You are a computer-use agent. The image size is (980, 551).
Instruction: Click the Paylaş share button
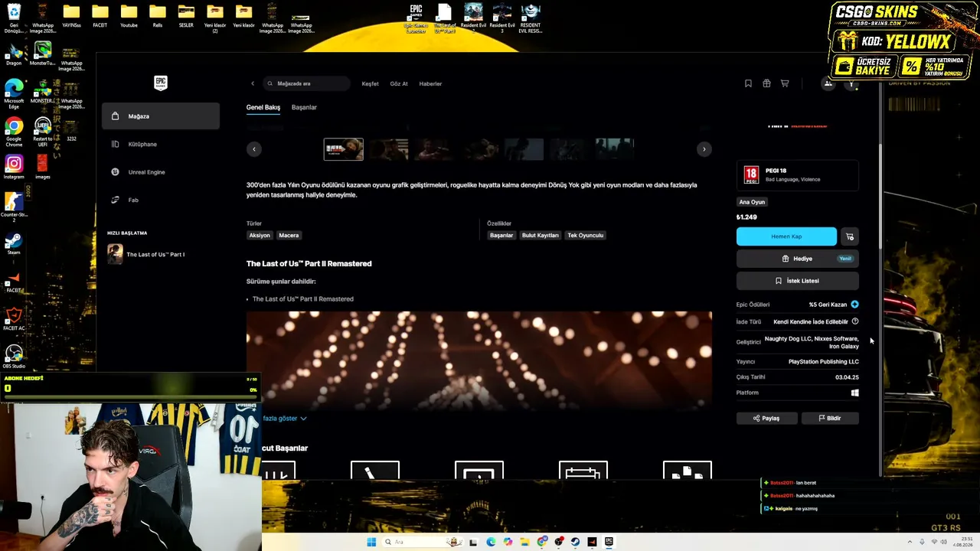click(766, 419)
